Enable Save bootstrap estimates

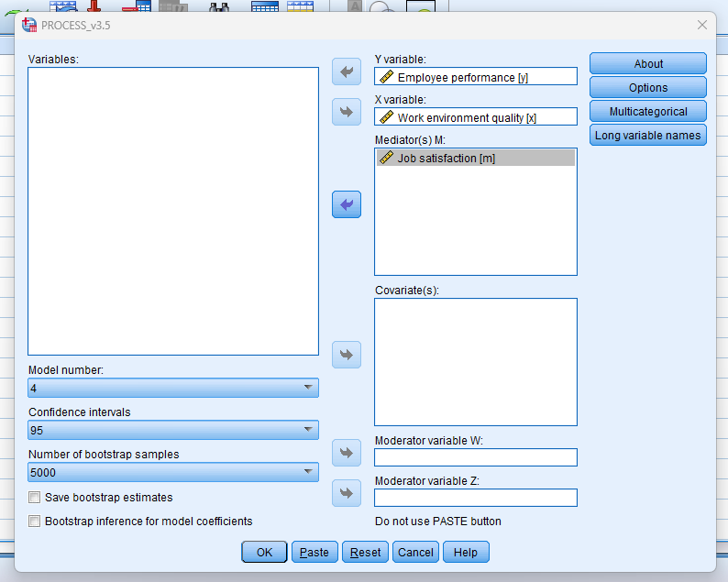click(x=34, y=498)
